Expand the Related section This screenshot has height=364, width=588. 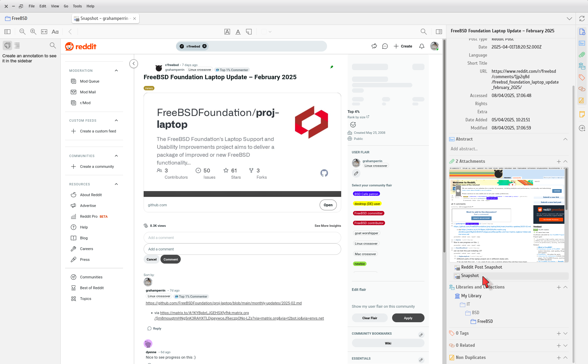(565, 345)
